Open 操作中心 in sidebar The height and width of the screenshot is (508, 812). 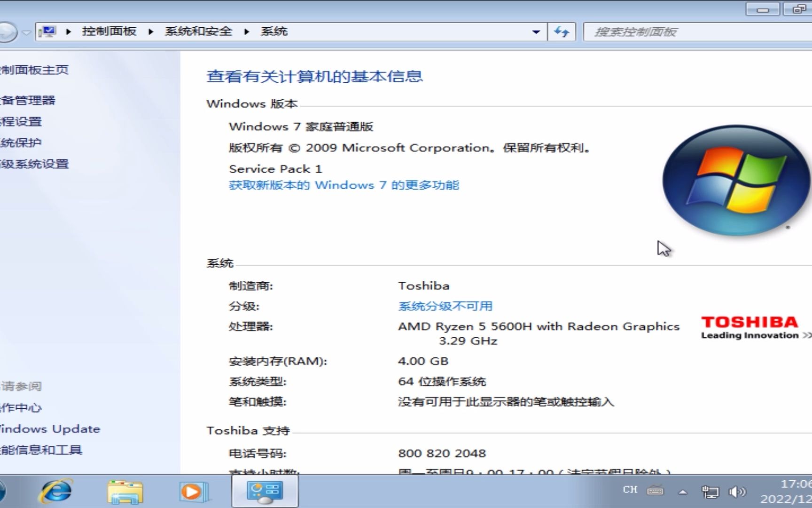pyautogui.click(x=21, y=408)
